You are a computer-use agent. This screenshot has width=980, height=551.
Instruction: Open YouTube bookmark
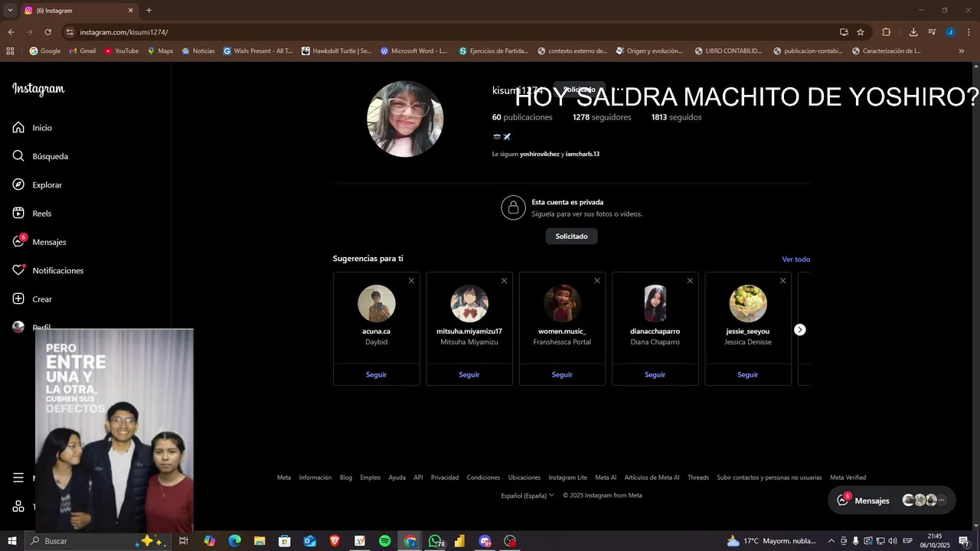pyautogui.click(x=121, y=51)
